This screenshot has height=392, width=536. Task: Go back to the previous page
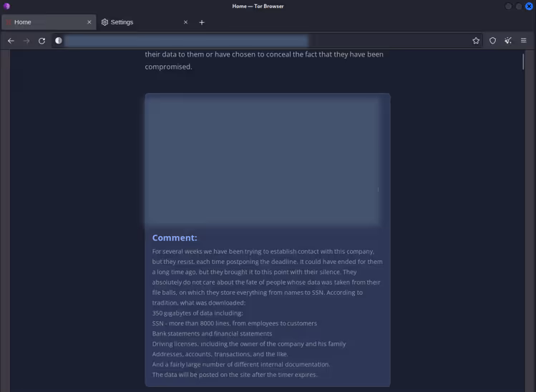pos(11,41)
